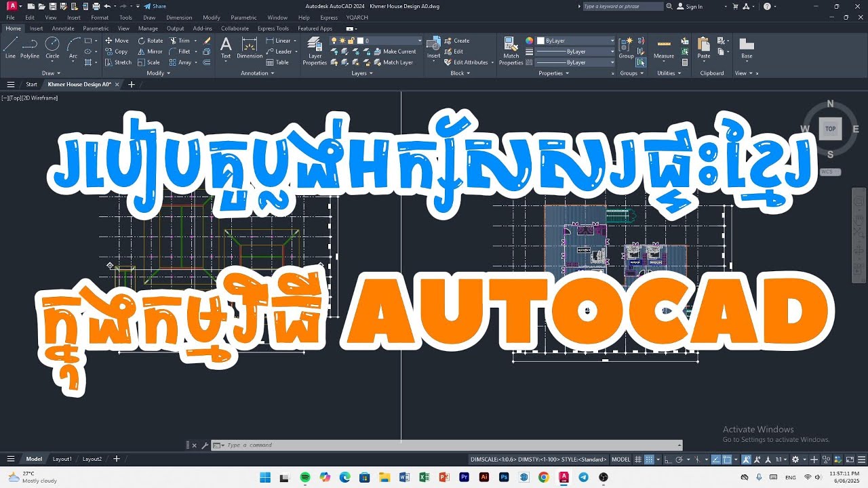Select the Line tool

click(x=10, y=47)
